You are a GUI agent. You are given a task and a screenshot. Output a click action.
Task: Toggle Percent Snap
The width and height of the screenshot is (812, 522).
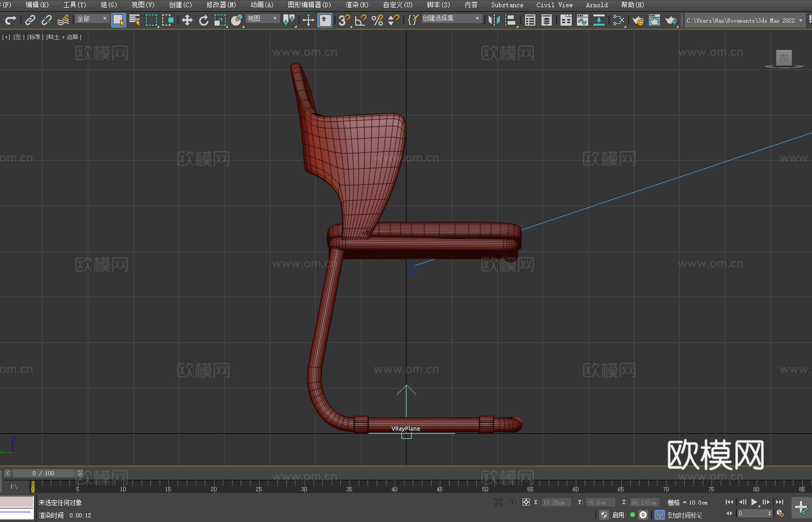tap(377, 20)
